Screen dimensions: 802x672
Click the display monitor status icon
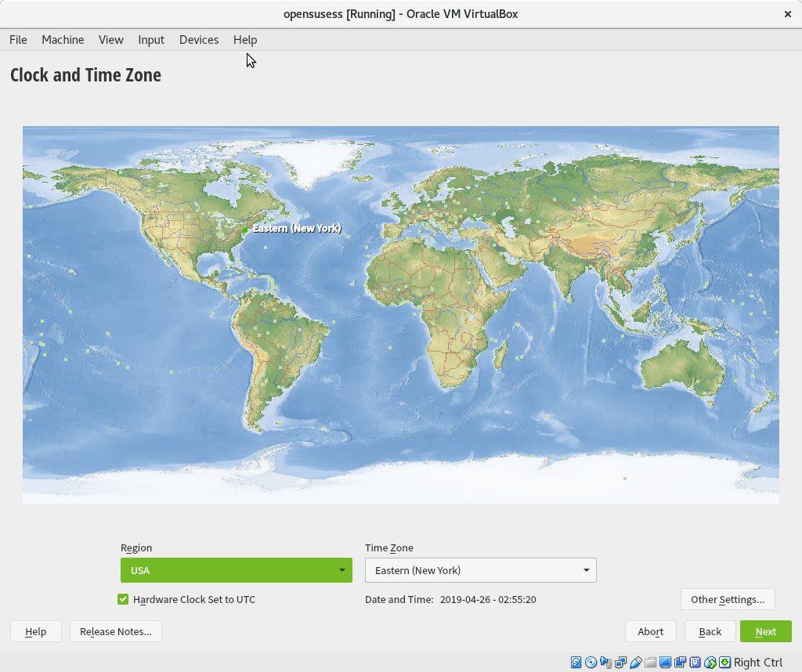pyautogui.click(x=666, y=663)
